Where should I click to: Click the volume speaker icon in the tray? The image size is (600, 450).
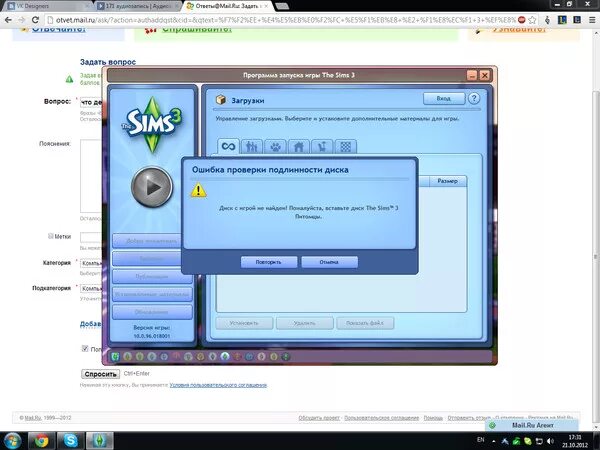coord(550,441)
